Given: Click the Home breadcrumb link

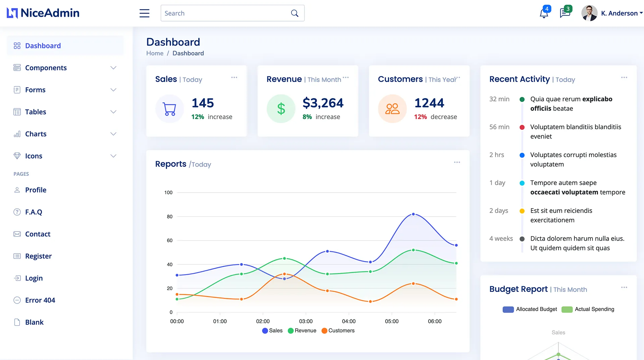Looking at the screenshot, I should (155, 53).
